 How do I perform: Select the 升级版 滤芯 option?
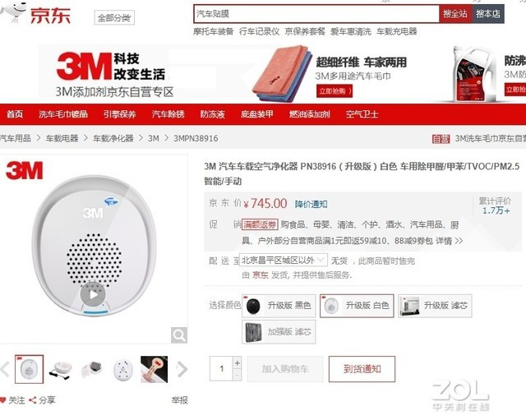click(x=435, y=306)
